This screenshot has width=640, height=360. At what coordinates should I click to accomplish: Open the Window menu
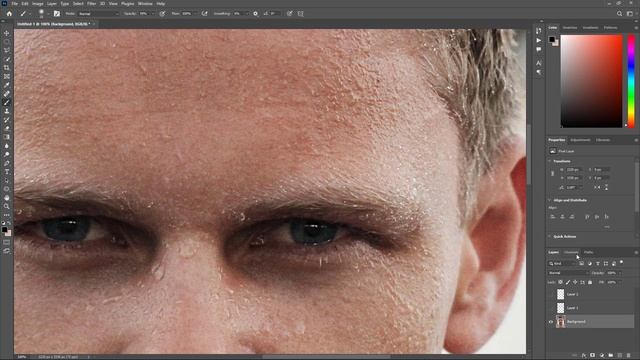(x=145, y=4)
